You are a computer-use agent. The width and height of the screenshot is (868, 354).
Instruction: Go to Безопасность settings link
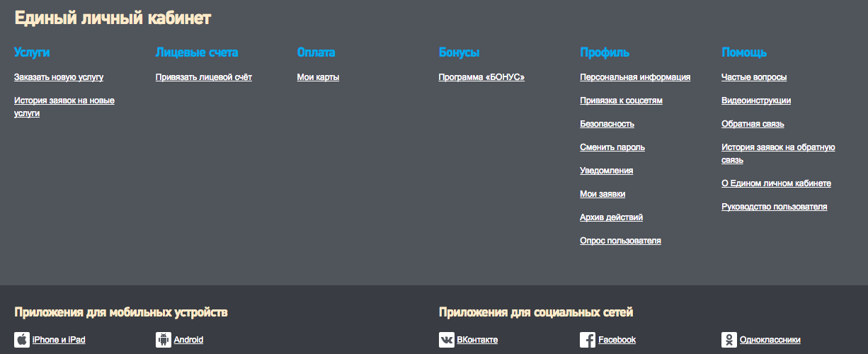point(607,124)
